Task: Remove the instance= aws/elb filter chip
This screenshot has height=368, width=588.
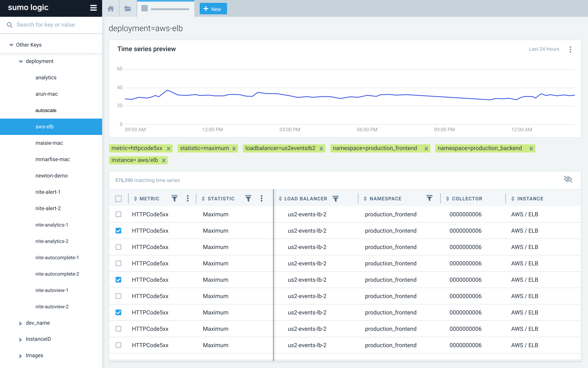Action: point(164,160)
